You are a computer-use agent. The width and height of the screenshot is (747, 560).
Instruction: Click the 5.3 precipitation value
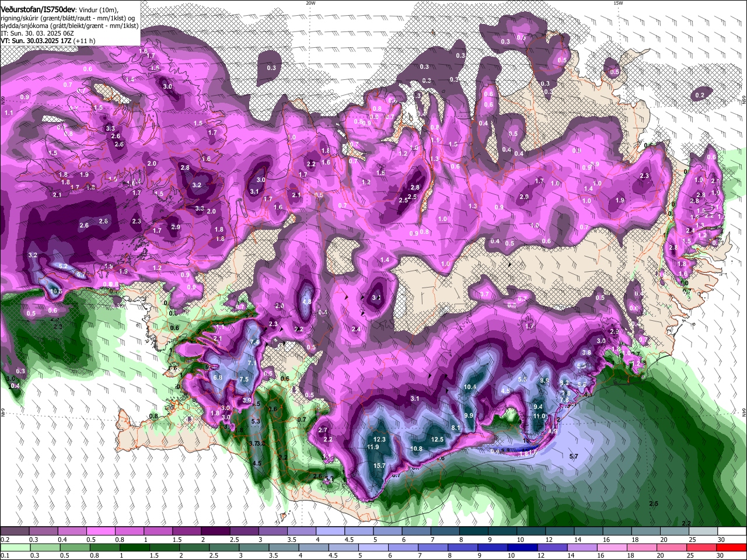[x=255, y=421]
